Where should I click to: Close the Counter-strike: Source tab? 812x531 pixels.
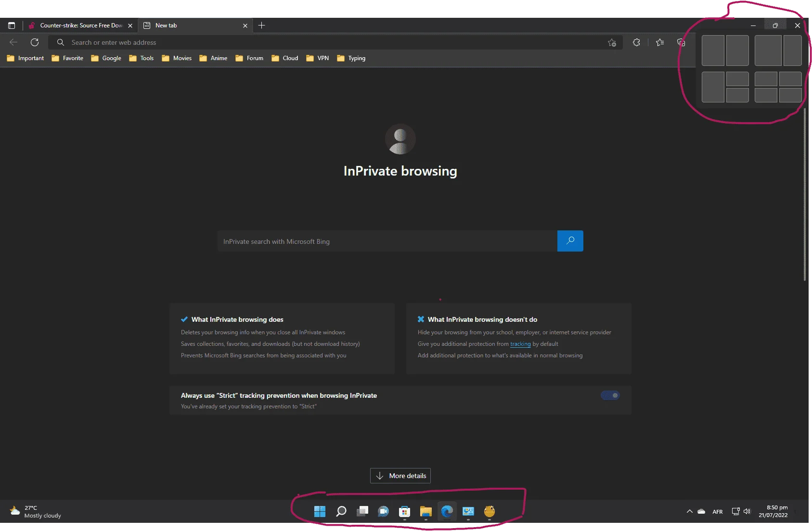tap(130, 26)
